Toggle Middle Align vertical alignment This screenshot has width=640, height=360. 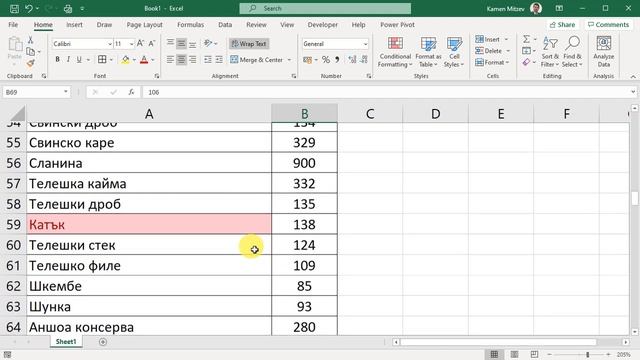pyautogui.click(x=181, y=43)
